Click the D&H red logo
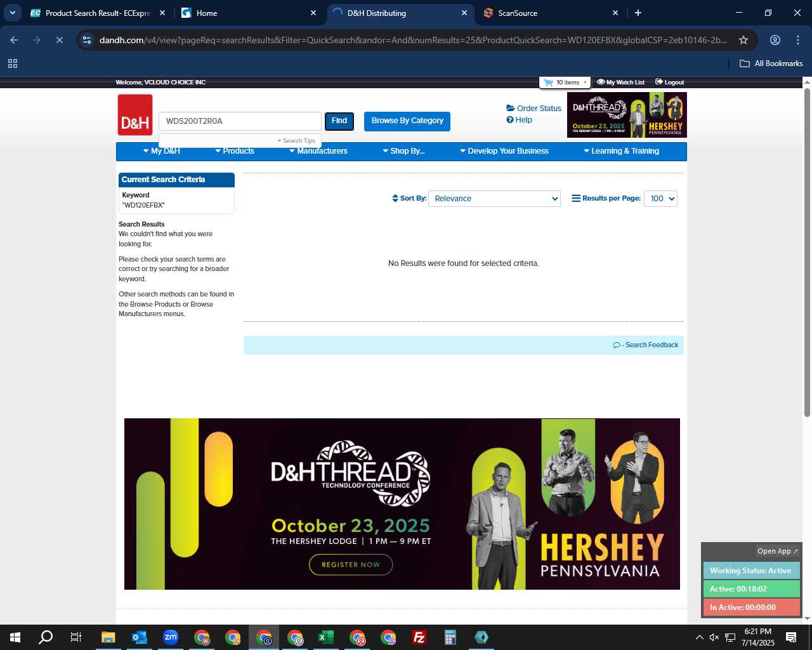The height and width of the screenshot is (650, 812). pos(135,115)
